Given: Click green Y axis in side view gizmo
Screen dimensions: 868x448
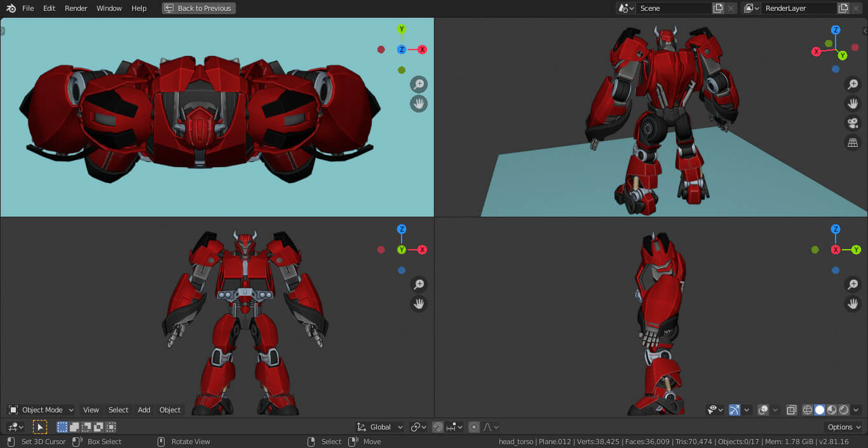Looking at the screenshot, I should 856,250.
